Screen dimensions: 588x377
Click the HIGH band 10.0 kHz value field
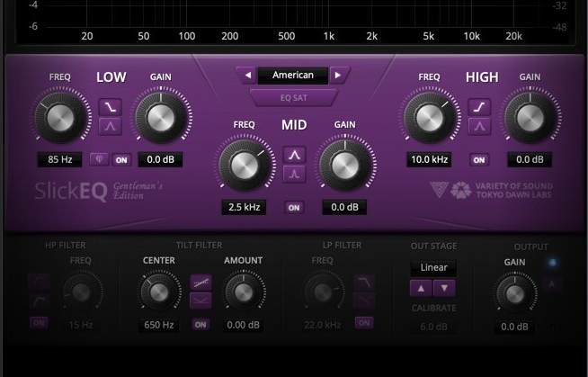[430, 159]
